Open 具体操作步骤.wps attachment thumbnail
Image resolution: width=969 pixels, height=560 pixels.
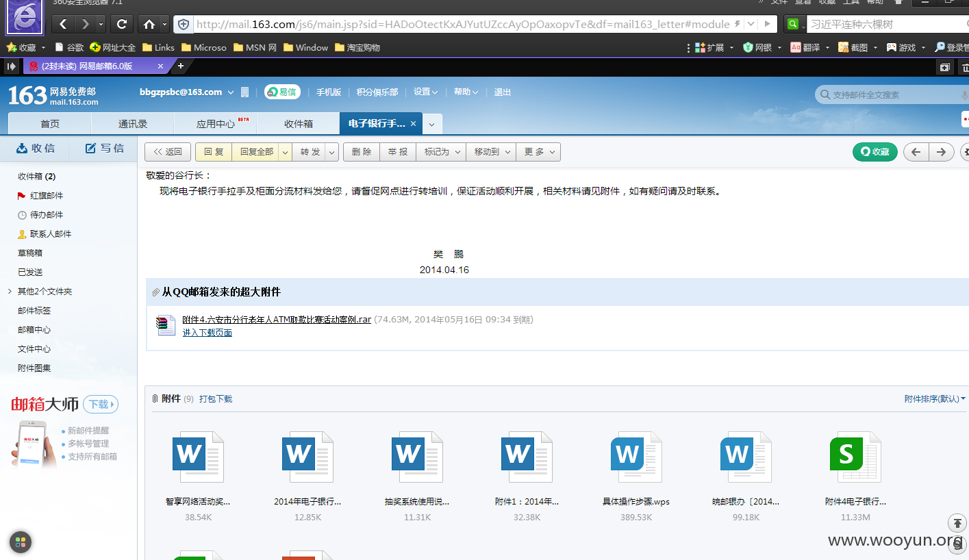point(636,457)
